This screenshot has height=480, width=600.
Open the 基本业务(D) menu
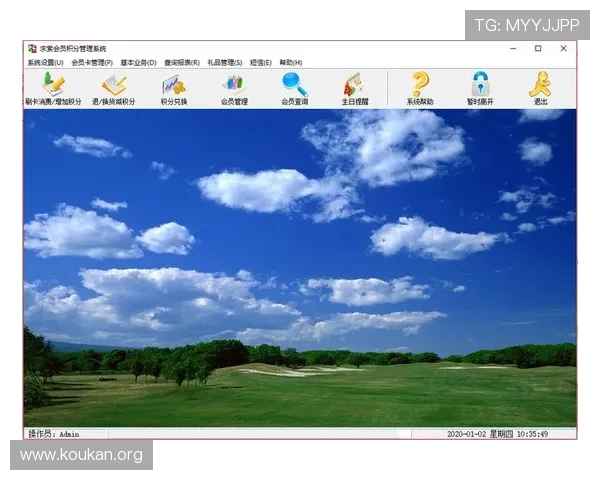coord(139,62)
